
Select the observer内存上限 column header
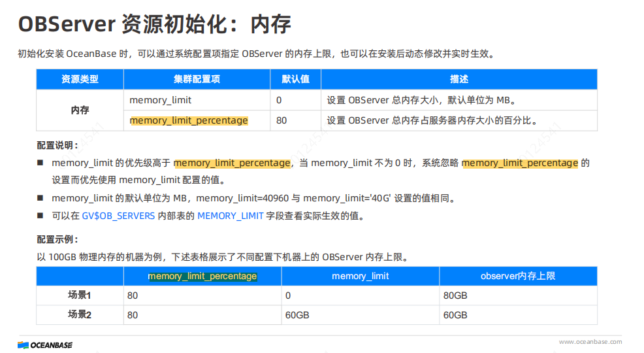518,276
